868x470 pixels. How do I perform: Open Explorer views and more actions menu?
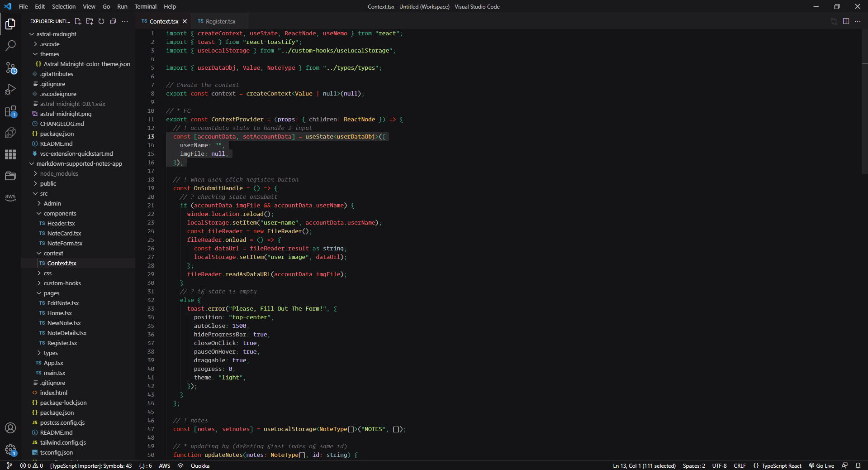[125, 21]
